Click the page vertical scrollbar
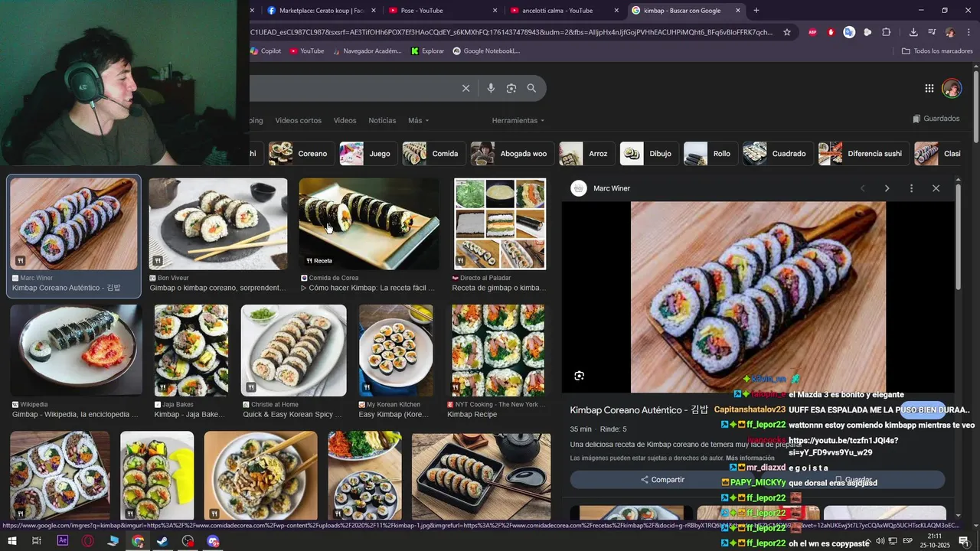This screenshot has width=980, height=551. (x=975, y=107)
